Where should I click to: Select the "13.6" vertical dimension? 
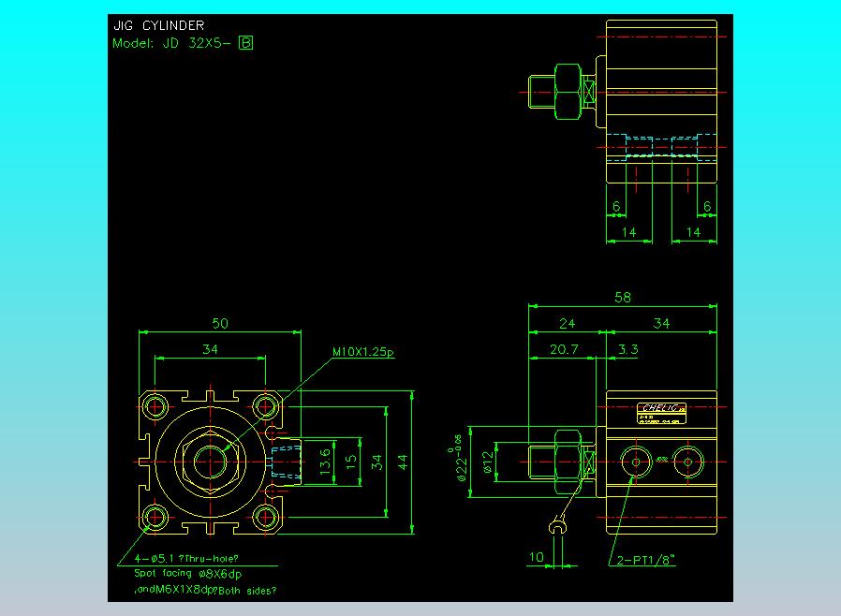point(325,462)
